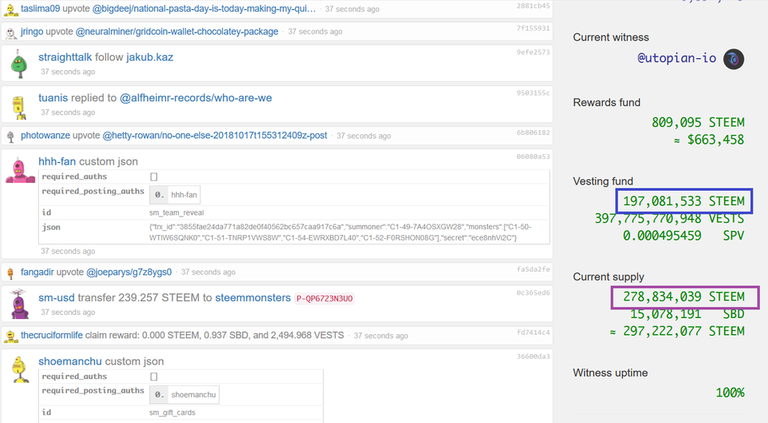Open jringo user profile link

[x=32, y=31]
